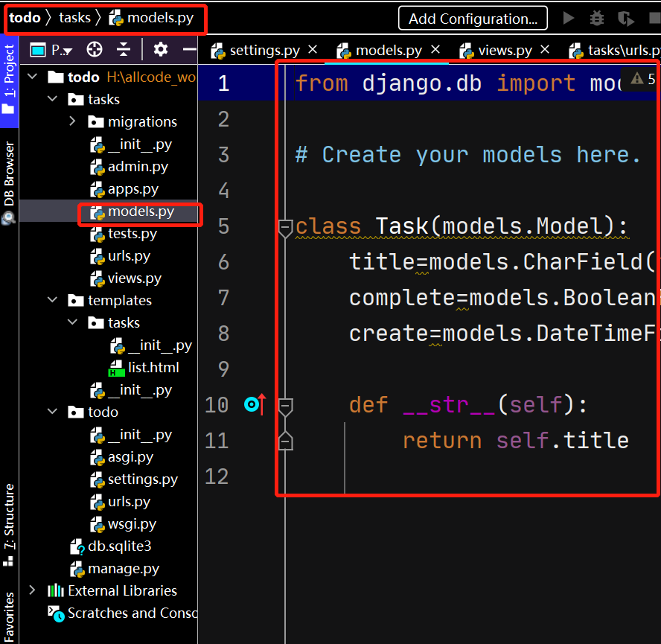Image resolution: width=661 pixels, height=644 pixels.
Task: Expand the migrations folder
Action: [x=72, y=121]
